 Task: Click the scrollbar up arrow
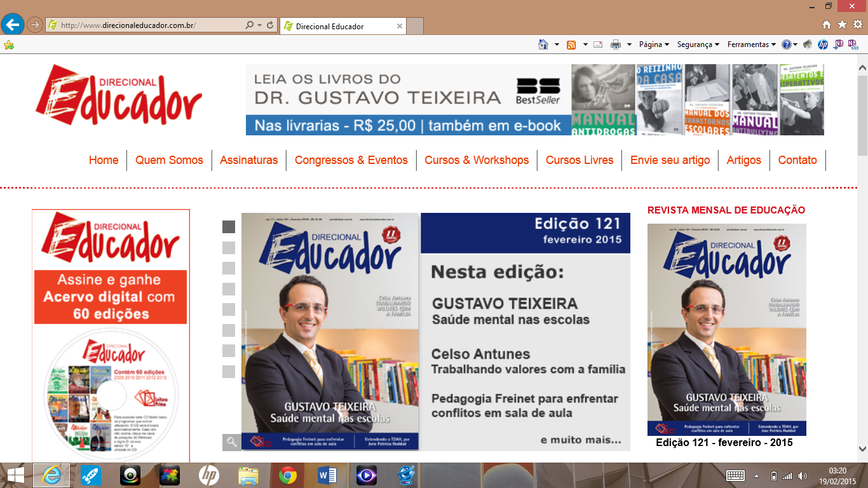tap(862, 67)
